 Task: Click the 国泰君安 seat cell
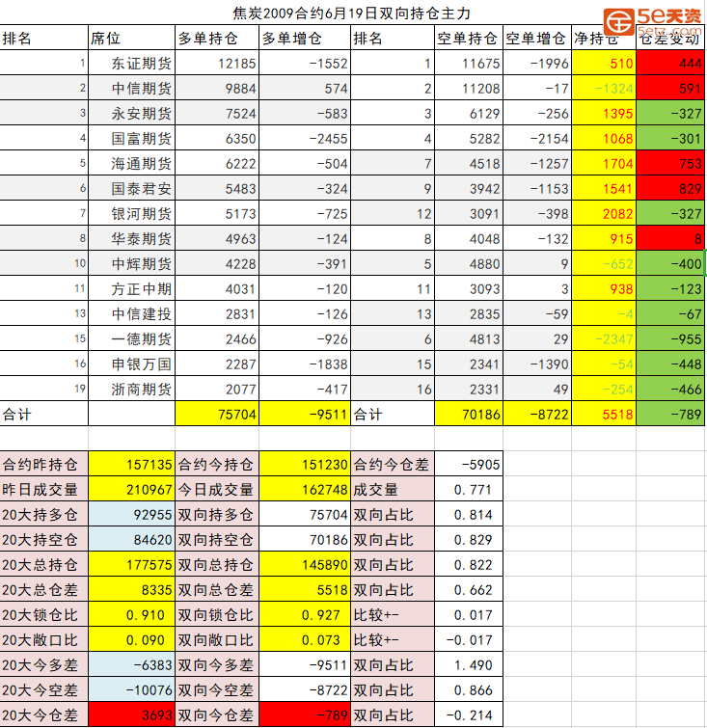click(131, 188)
